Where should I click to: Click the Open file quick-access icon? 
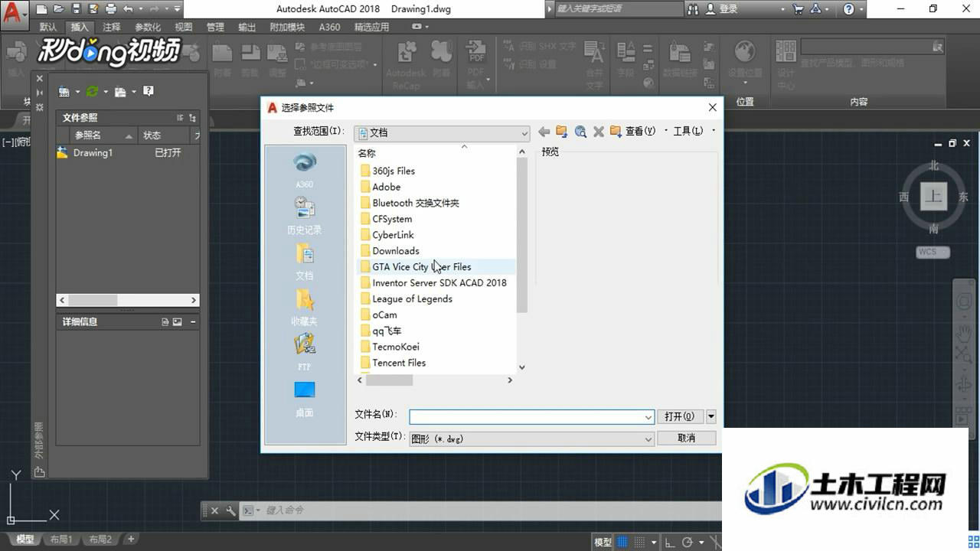pos(59,9)
